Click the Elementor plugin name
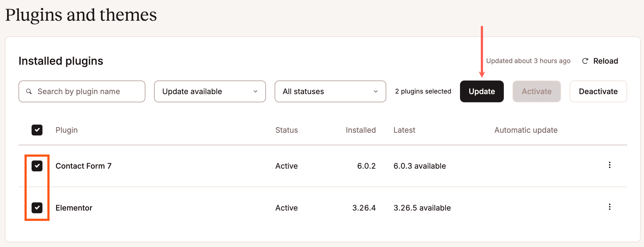This screenshot has height=247, width=644. coord(74,208)
